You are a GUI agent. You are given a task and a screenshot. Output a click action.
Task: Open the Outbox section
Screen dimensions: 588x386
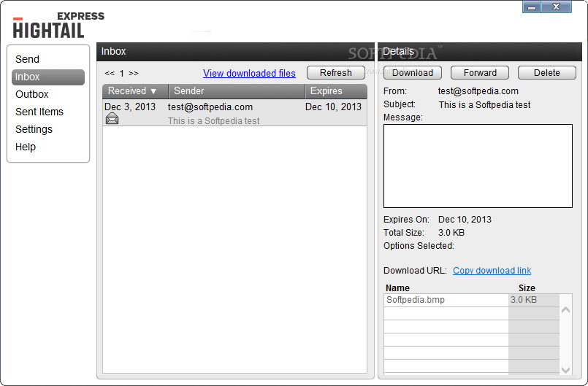click(x=32, y=94)
